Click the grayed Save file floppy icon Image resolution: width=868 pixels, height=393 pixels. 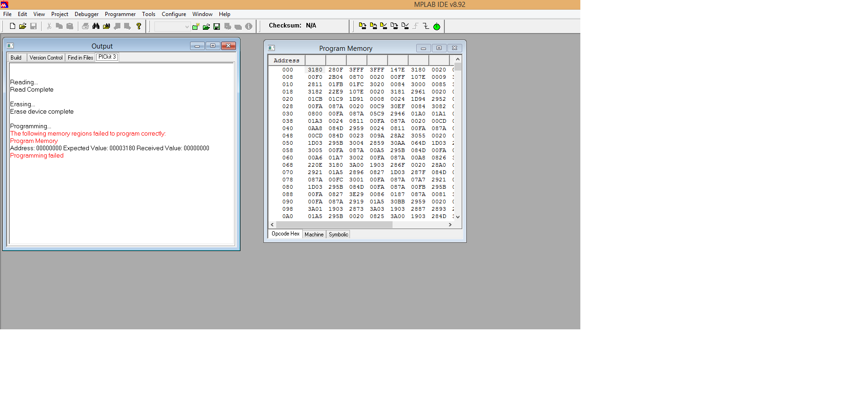point(33,26)
